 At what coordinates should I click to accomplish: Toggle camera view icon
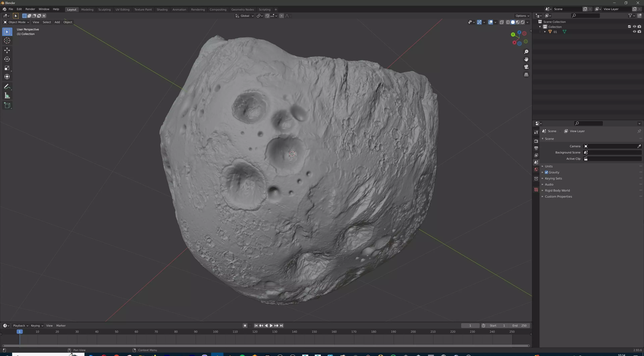526,67
